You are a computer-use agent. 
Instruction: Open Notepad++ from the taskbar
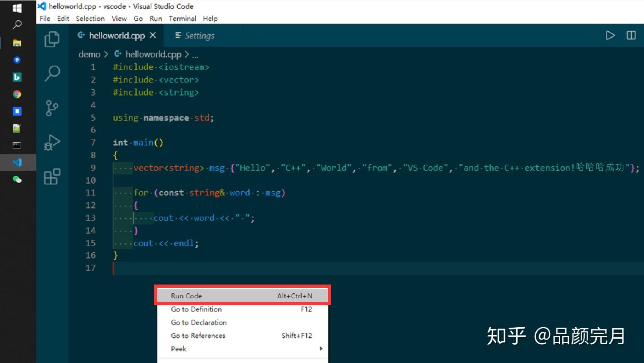[x=17, y=128]
